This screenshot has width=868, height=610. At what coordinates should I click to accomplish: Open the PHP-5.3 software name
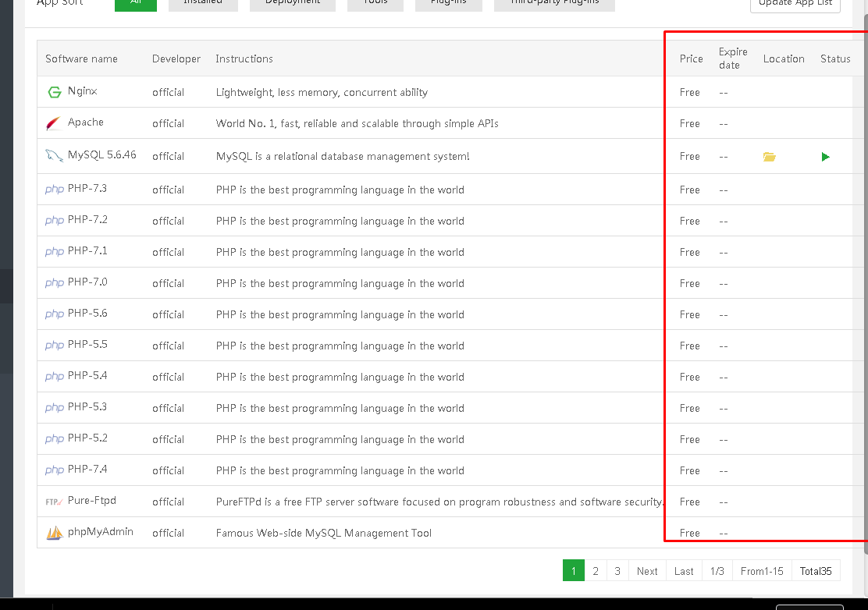click(x=87, y=406)
